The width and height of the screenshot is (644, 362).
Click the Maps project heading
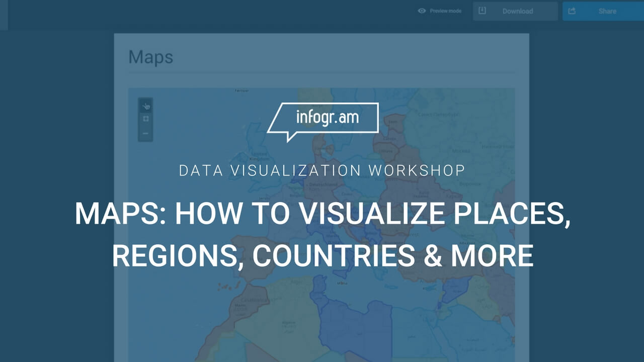click(x=151, y=57)
